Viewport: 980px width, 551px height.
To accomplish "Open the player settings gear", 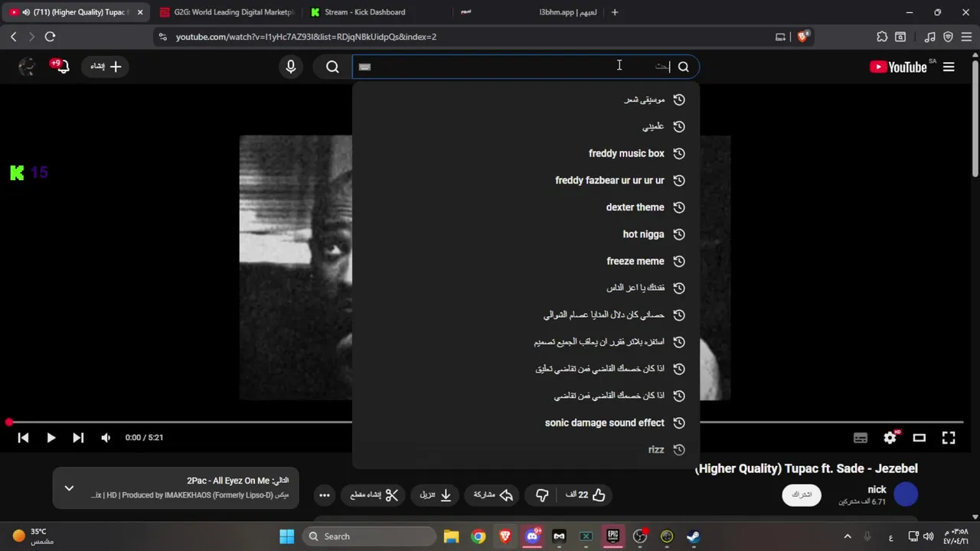I will [x=890, y=438].
